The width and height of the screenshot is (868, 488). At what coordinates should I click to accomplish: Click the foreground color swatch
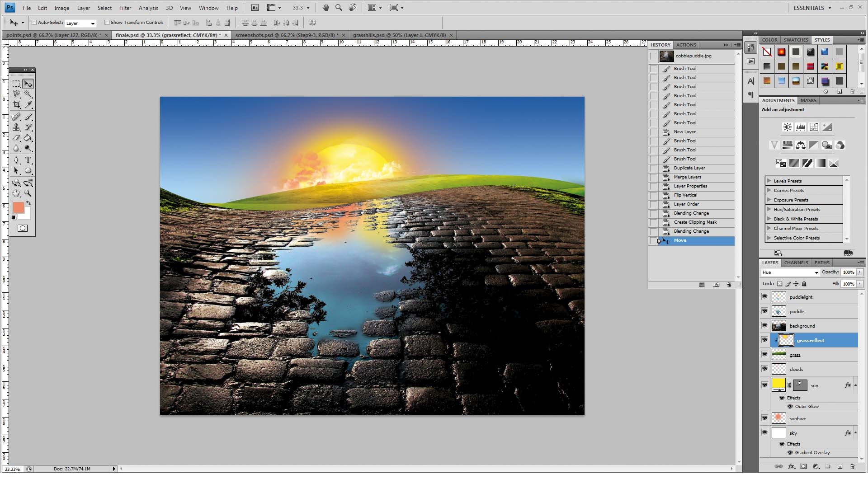tap(18, 207)
